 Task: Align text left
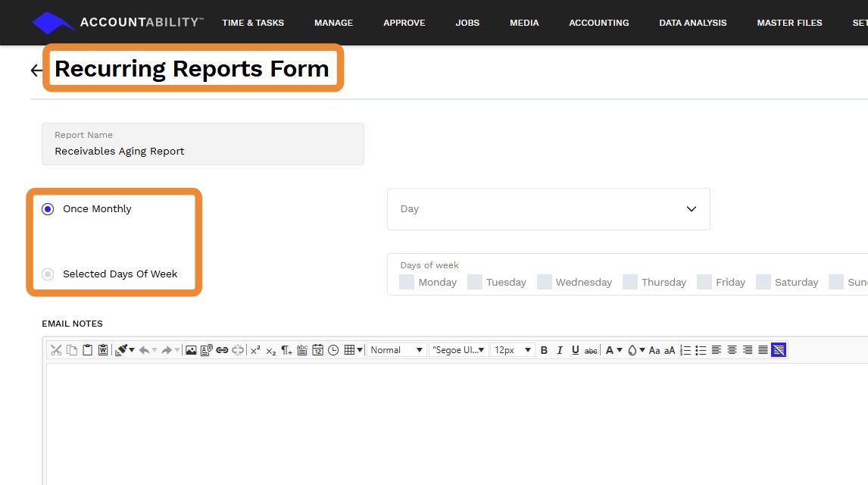point(717,350)
